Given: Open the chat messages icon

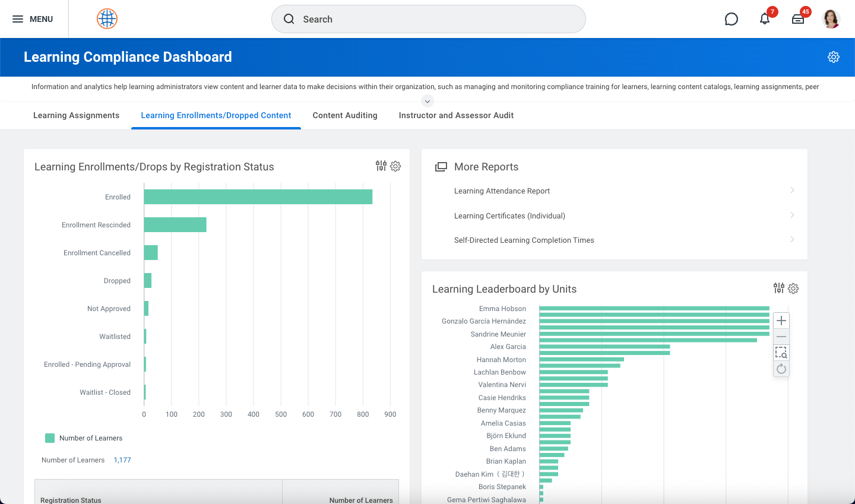Looking at the screenshot, I should coord(731,19).
